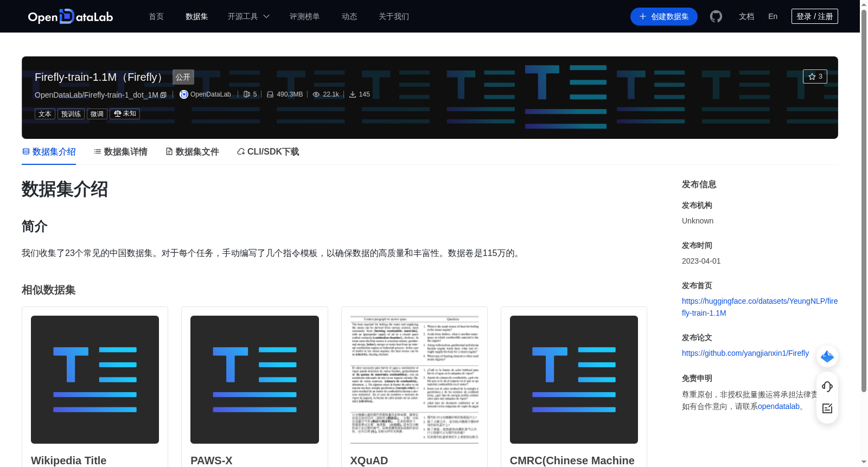868x467 pixels.
Task: Click the OpenDataLab logo
Action: [x=71, y=16]
